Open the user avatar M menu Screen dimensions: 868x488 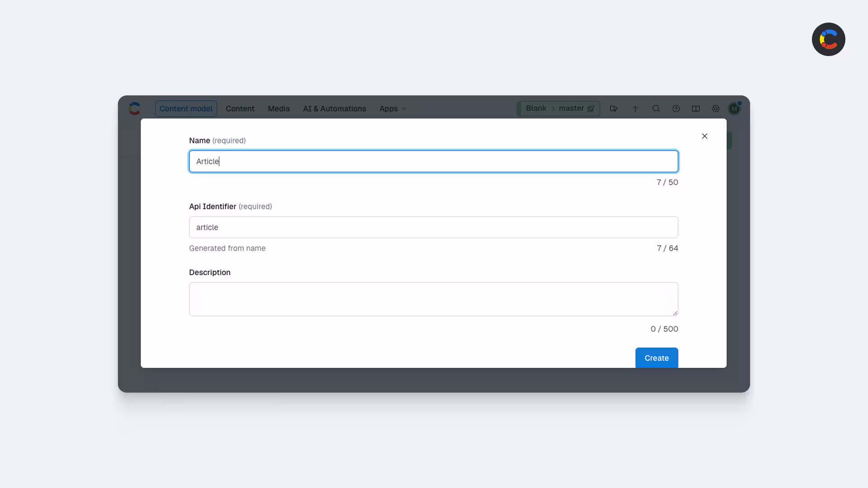[734, 108]
